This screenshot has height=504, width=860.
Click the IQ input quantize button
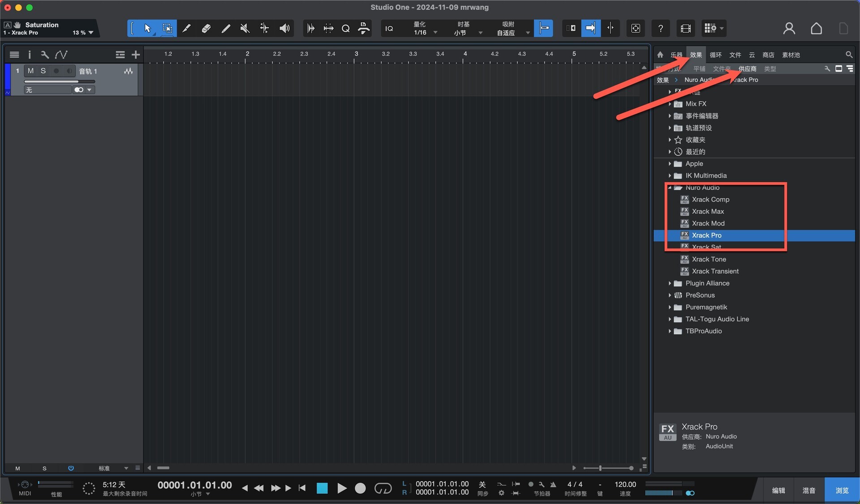(389, 29)
